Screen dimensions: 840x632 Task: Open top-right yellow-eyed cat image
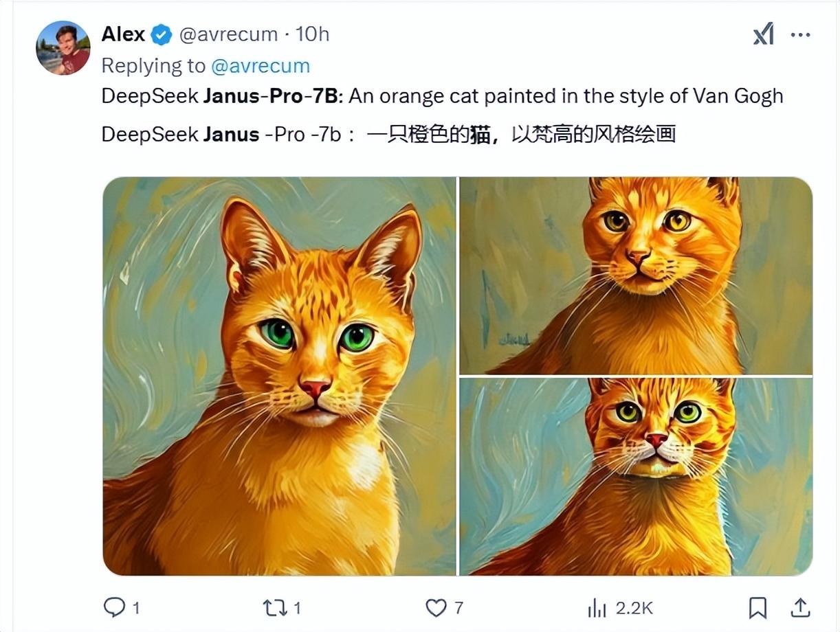(636, 275)
